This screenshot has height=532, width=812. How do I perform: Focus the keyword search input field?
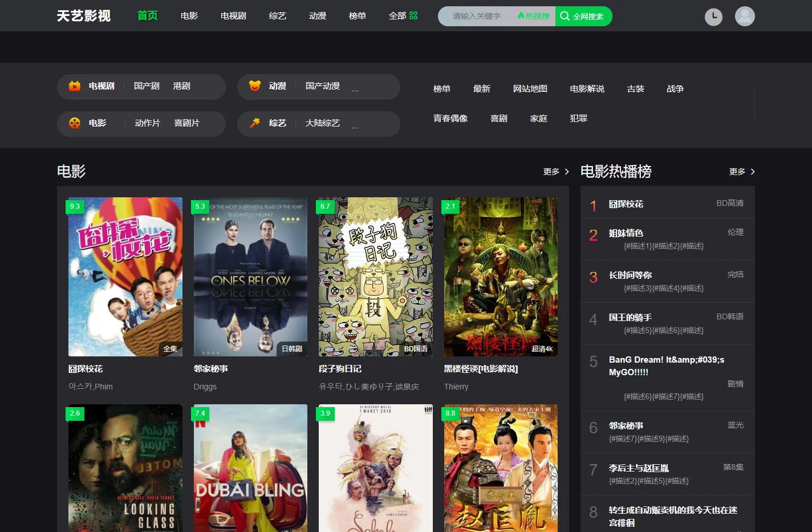(x=482, y=16)
